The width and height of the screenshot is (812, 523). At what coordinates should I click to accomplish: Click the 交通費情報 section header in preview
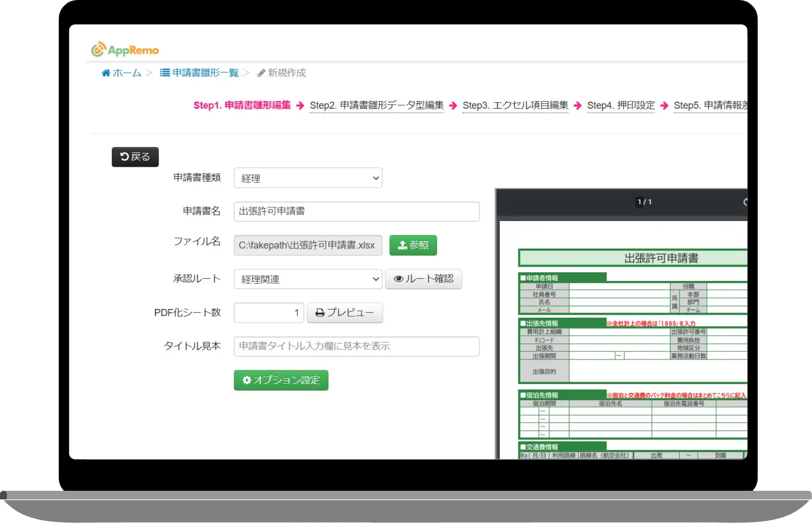click(x=563, y=446)
